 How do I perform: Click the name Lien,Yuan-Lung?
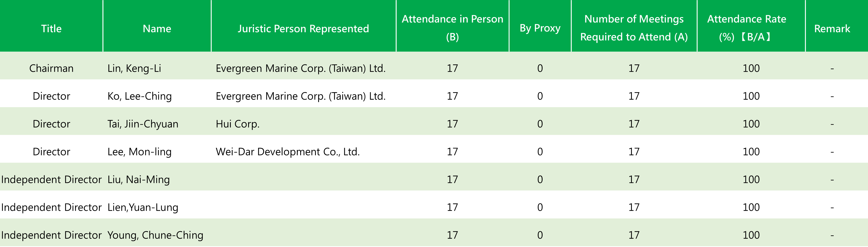click(x=143, y=207)
